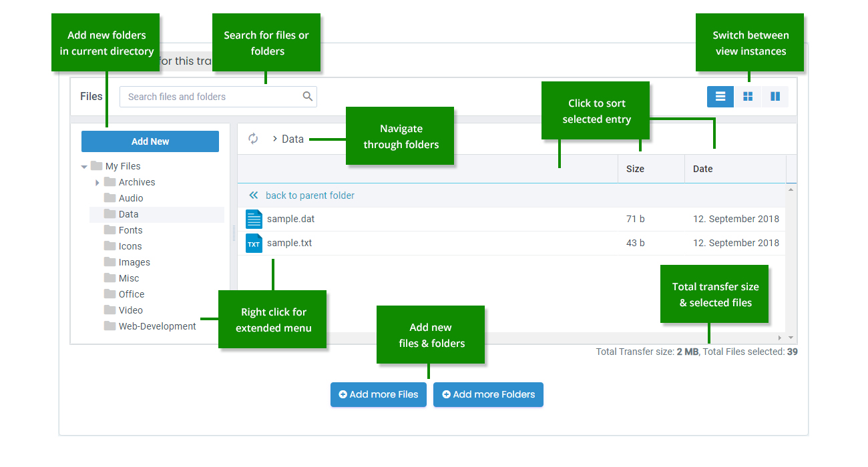Sort files by Size column
This screenshot has height=467, width=868.
click(634, 169)
